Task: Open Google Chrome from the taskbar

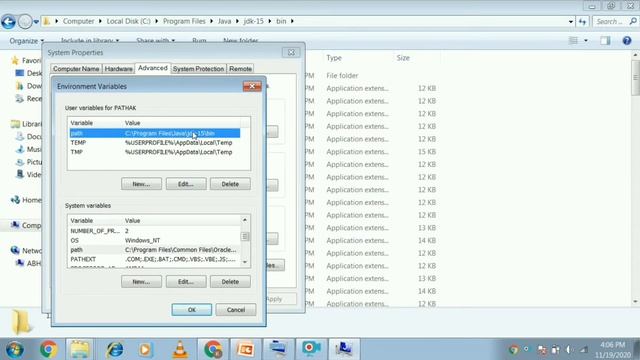Action: click(49, 349)
